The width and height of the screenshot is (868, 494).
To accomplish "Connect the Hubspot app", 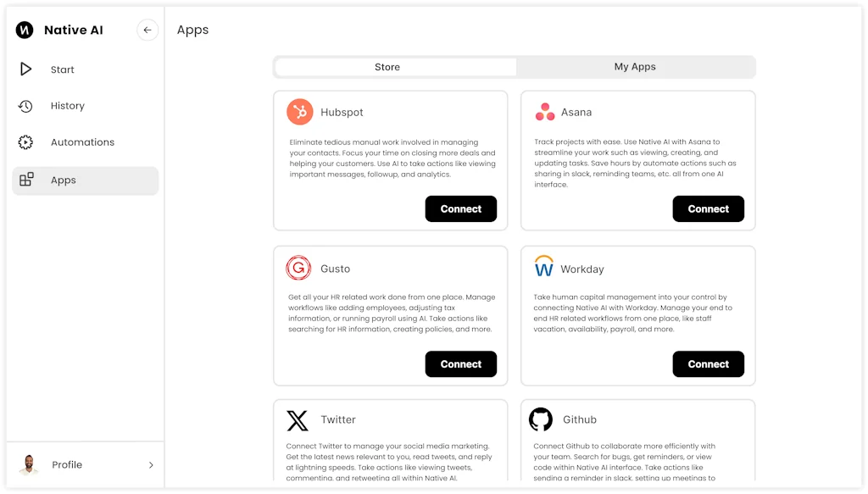I will click(x=460, y=208).
